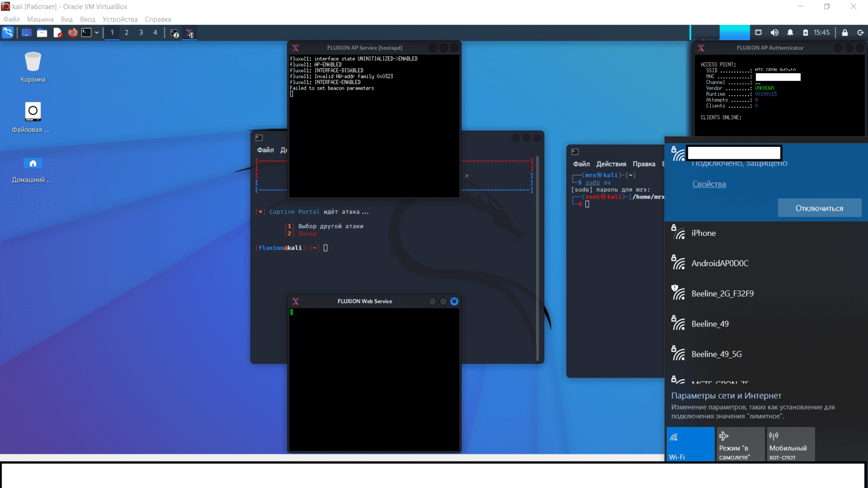The height and width of the screenshot is (488, 868).
Task: Open Правка menu in root terminal window
Action: click(644, 164)
